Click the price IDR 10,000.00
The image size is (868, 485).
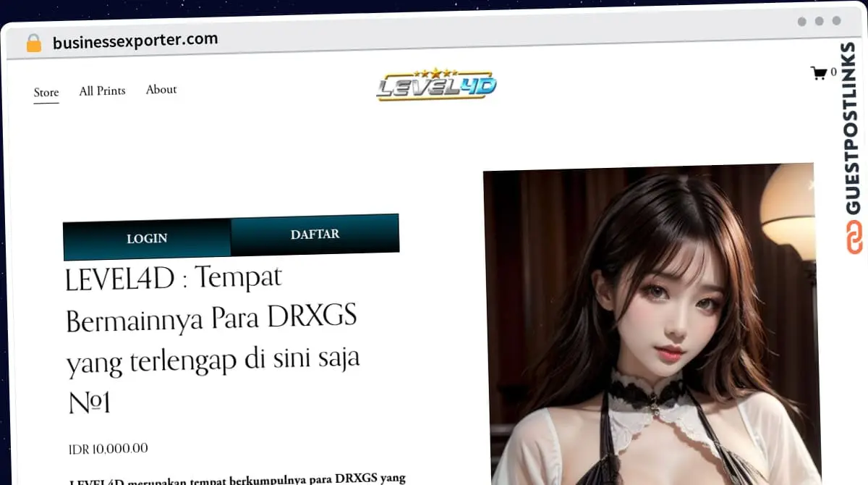pos(109,449)
